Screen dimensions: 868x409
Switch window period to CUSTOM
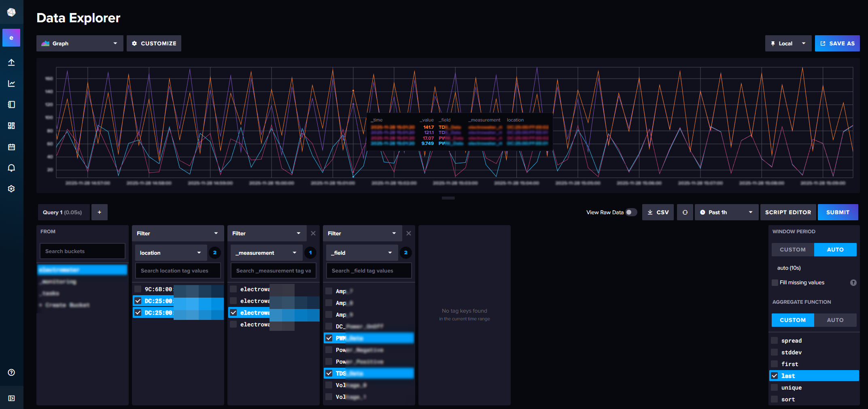click(792, 249)
